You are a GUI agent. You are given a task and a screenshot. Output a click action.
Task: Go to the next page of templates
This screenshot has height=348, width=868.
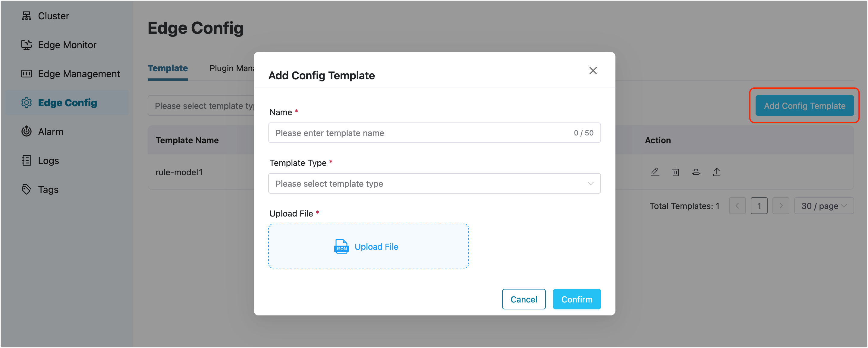click(x=781, y=206)
